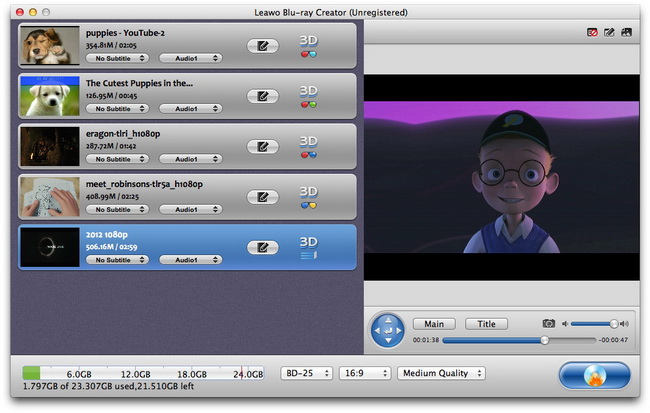The image size is (650, 413).
Task: Open audio dropdown for 2012 1080p
Action: click(x=191, y=260)
